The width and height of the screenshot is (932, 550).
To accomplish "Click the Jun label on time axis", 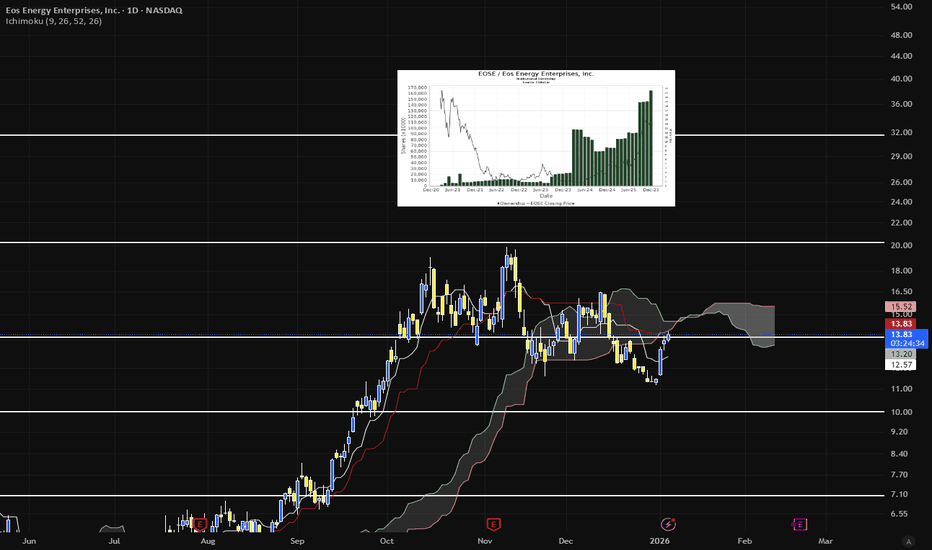I will click(x=29, y=541).
